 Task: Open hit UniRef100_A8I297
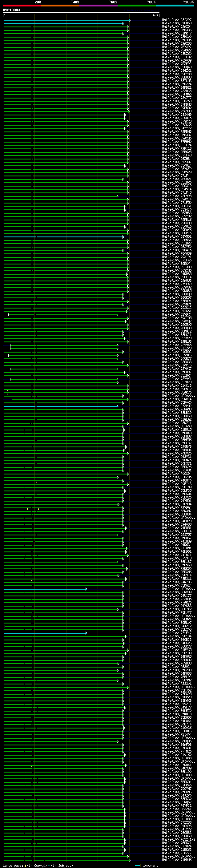pos(177,20)
